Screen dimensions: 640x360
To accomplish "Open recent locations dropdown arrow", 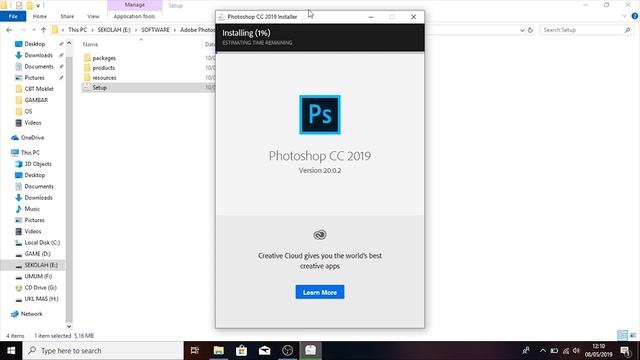I will 34,30.
